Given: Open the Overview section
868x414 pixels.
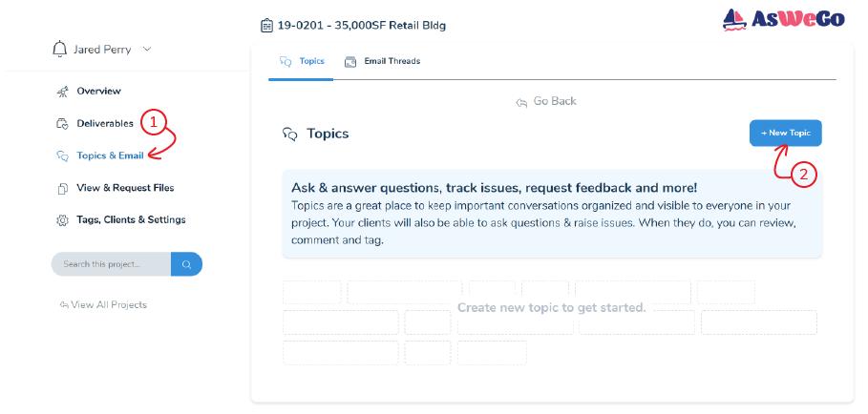Looking at the screenshot, I should pos(98,92).
